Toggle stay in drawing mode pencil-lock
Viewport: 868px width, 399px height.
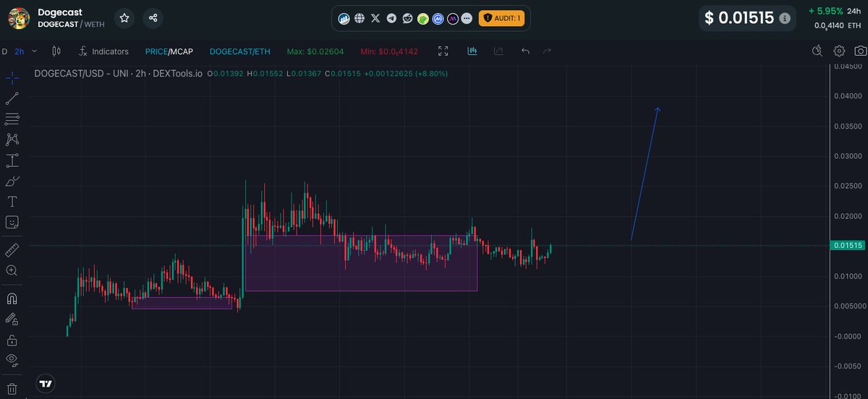(12, 318)
